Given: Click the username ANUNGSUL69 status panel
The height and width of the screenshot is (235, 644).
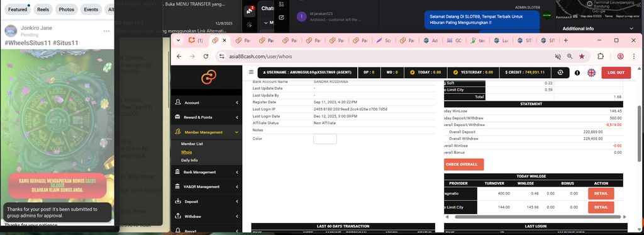Looking at the screenshot, I should [308, 72].
